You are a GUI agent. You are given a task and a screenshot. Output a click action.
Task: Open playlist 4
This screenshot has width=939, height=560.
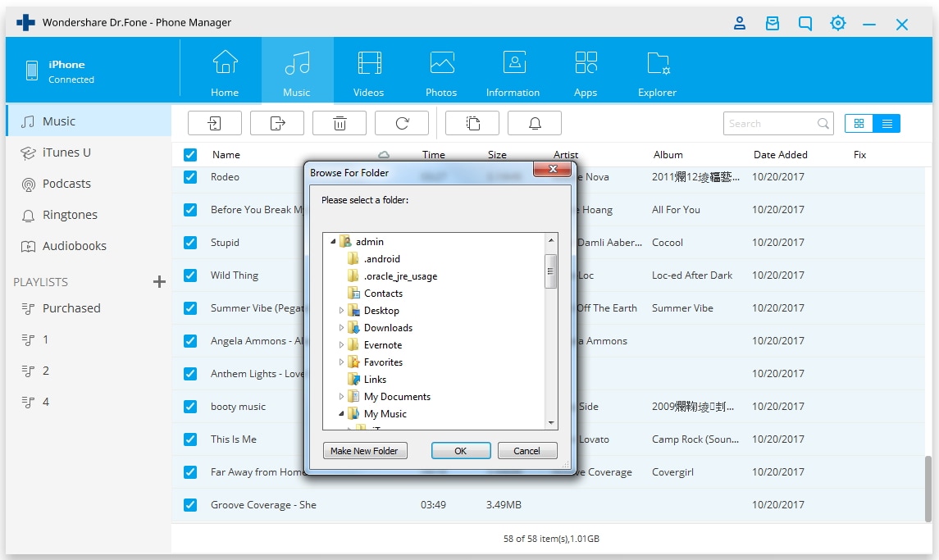[89, 401]
